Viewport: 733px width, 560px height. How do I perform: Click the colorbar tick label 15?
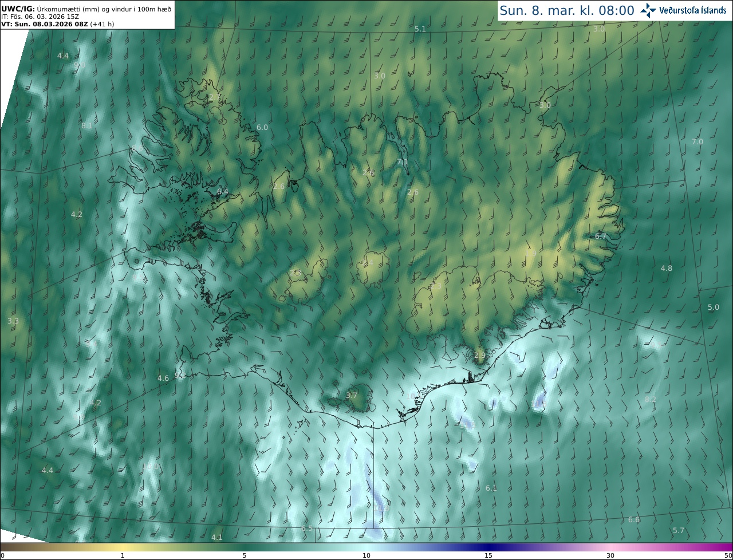(x=488, y=555)
